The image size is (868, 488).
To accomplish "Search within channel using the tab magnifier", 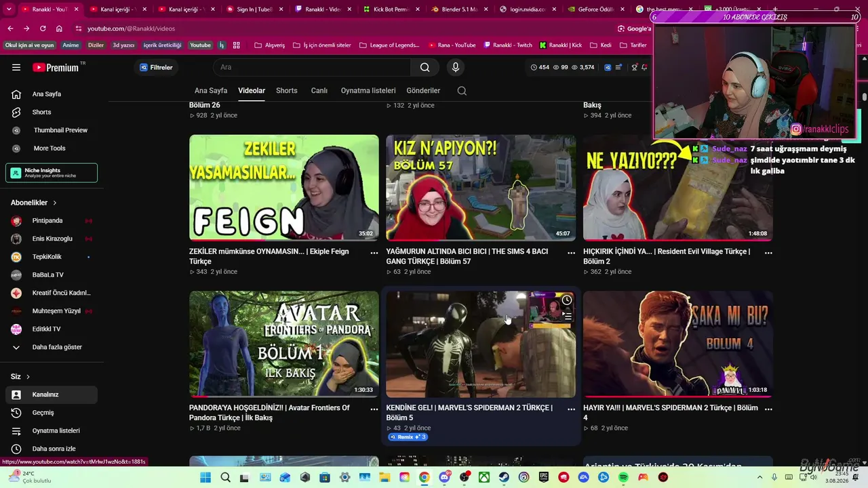I will [462, 91].
